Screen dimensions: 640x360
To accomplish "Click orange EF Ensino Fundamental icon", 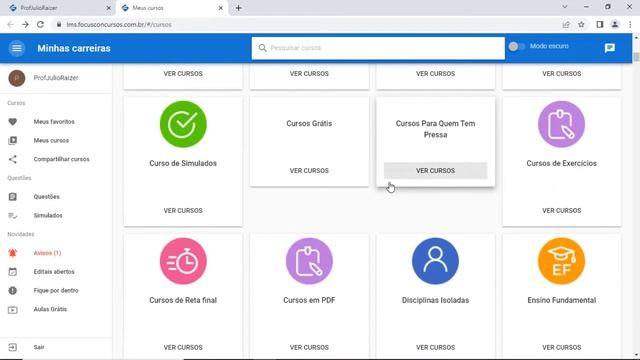I will 561,261.
